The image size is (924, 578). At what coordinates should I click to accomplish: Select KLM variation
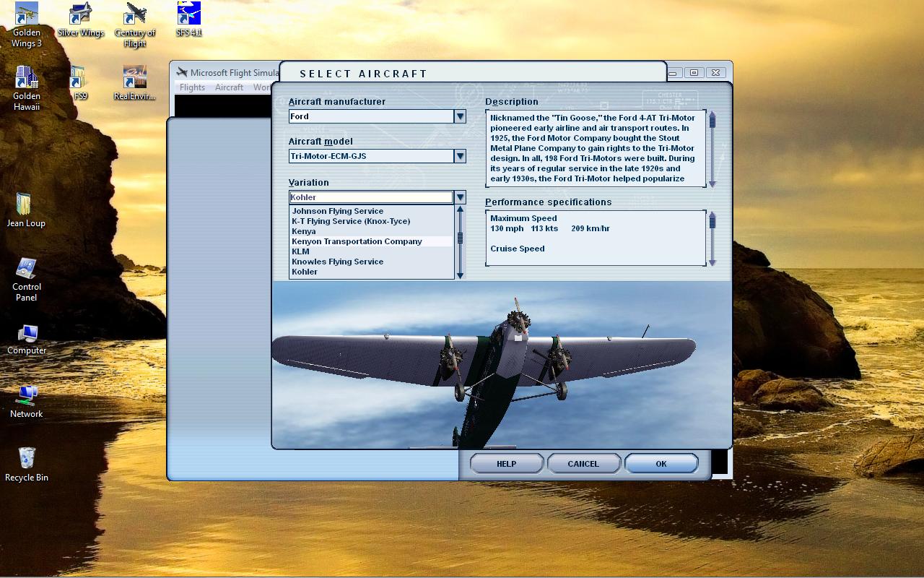(371, 251)
